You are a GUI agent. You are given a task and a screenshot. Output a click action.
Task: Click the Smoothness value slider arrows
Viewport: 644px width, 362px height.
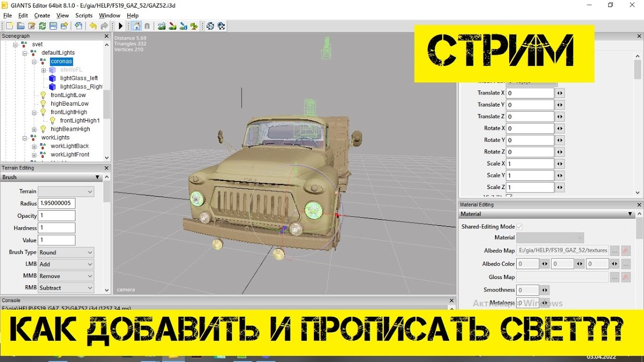545,290
